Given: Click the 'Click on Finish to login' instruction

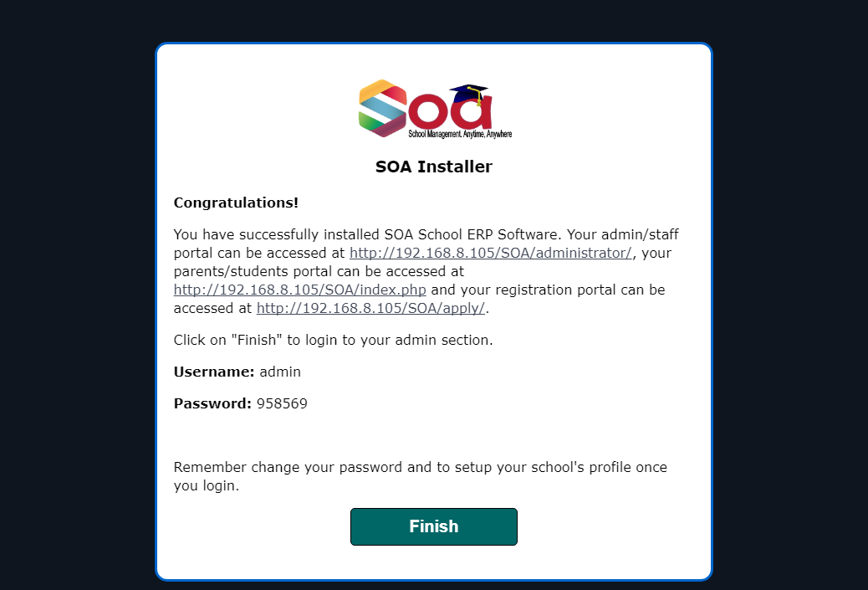Looking at the screenshot, I should 334,340.
